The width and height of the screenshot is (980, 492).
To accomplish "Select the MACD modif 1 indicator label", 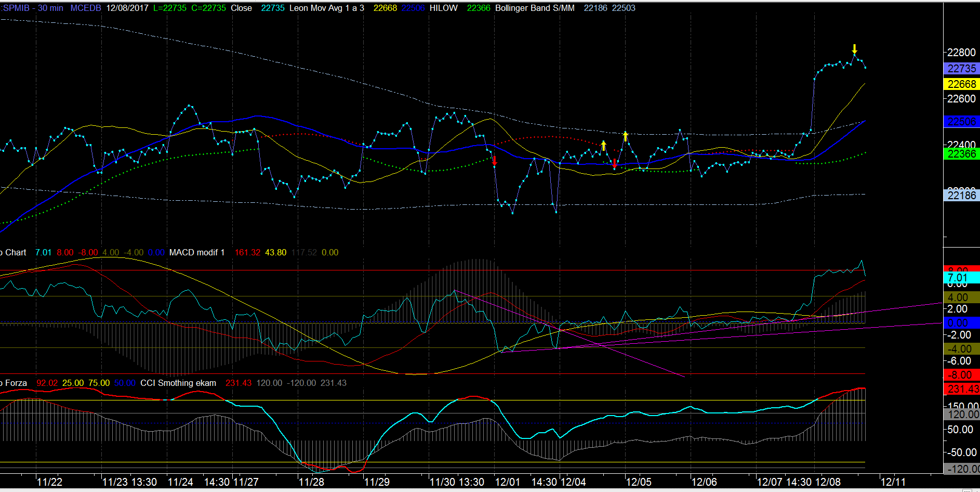I will click(197, 253).
